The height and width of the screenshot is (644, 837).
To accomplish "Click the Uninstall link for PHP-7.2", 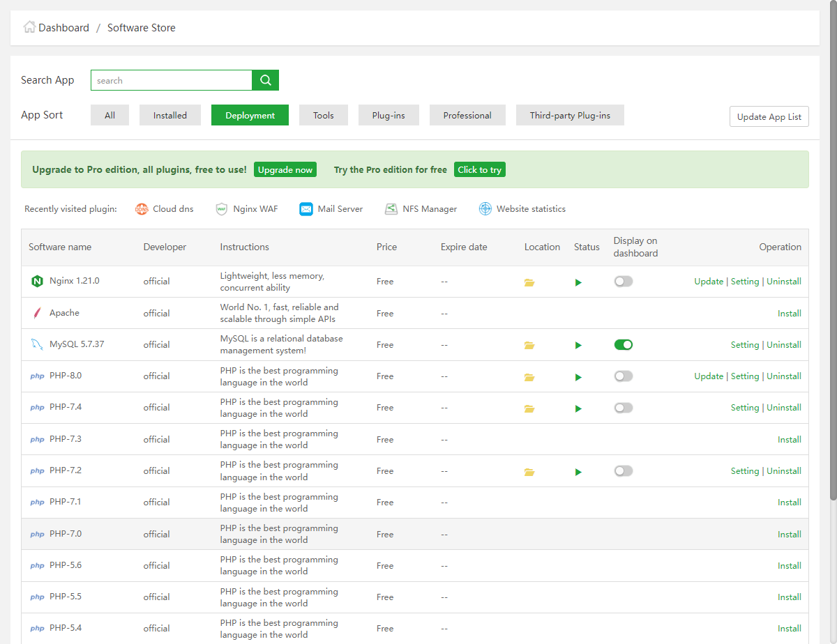I will [x=783, y=471].
